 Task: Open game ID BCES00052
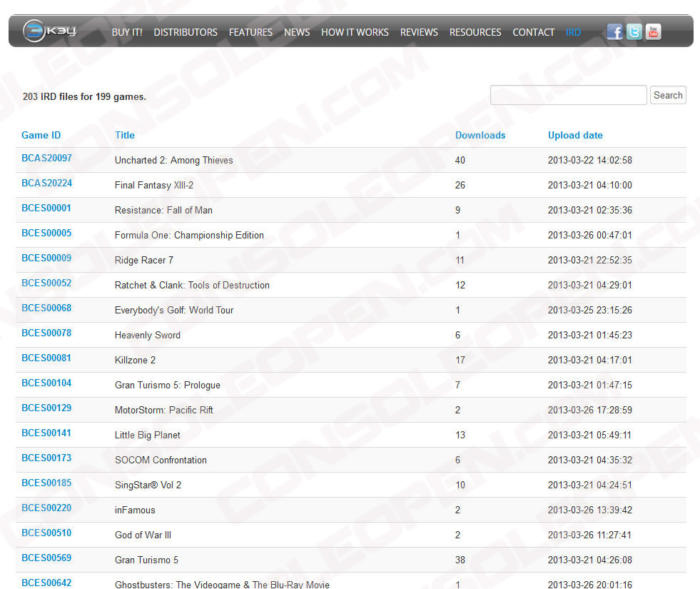(x=46, y=283)
